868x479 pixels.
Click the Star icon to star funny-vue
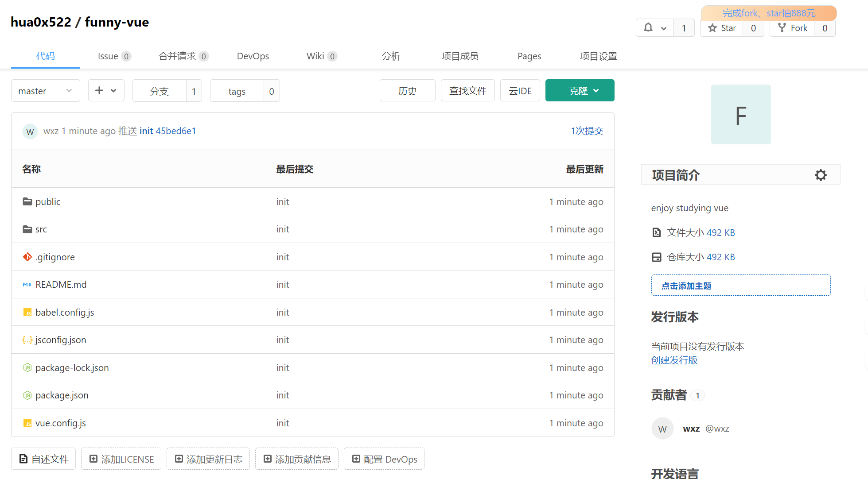point(712,27)
